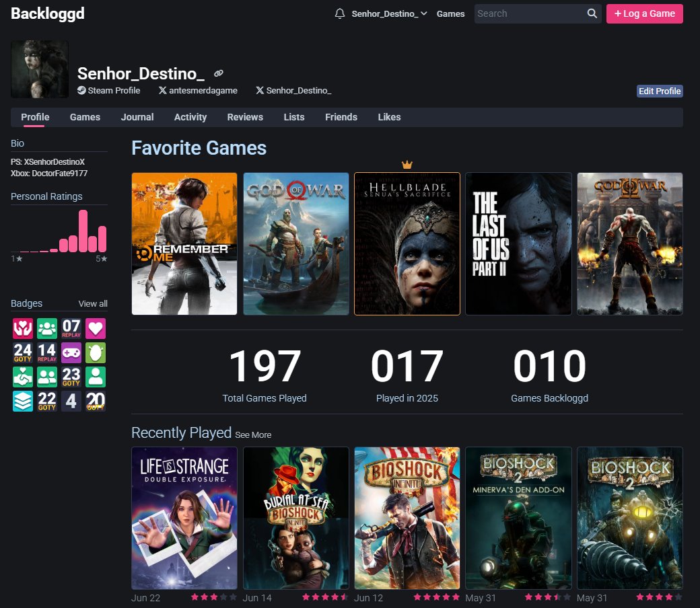
Task: Open BioShock 2 Minerva's Den cover
Action: click(x=518, y=518)
